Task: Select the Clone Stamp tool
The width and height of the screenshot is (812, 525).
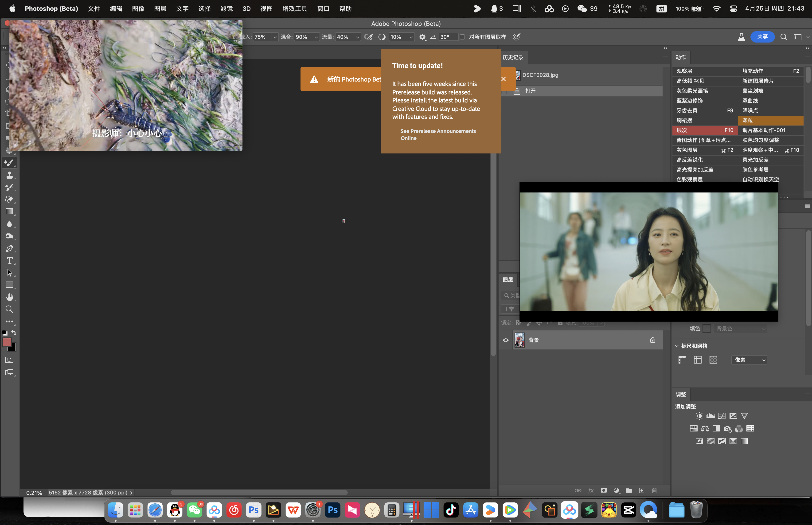Action: pos(9,175)
